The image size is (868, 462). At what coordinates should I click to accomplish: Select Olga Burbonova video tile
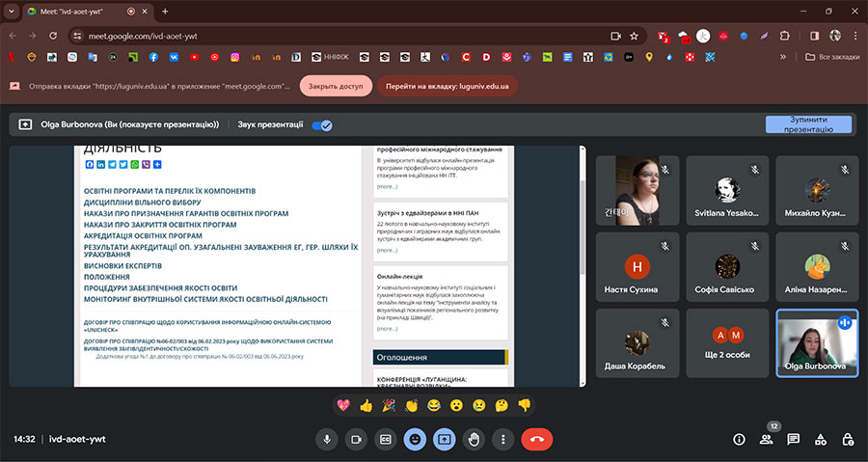(817, 343)
